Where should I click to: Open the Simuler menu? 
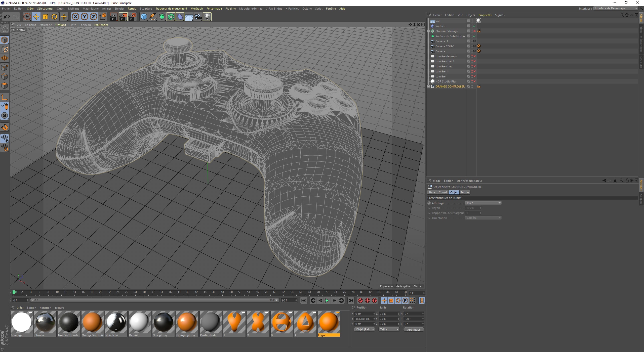click(119, 9)
